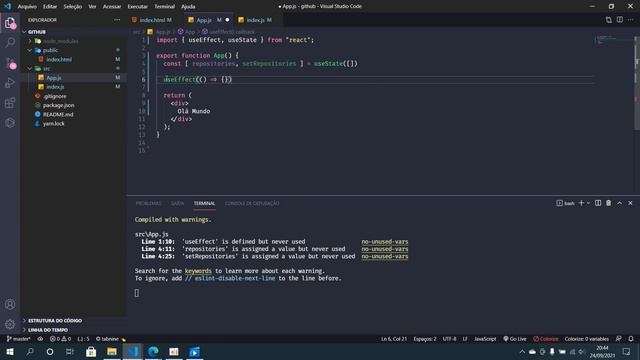The width and height of the screenshot is (640, 360).
Task: Switch to CONSOLE DE DEPURAÇÃO tab
Action: 252,203
